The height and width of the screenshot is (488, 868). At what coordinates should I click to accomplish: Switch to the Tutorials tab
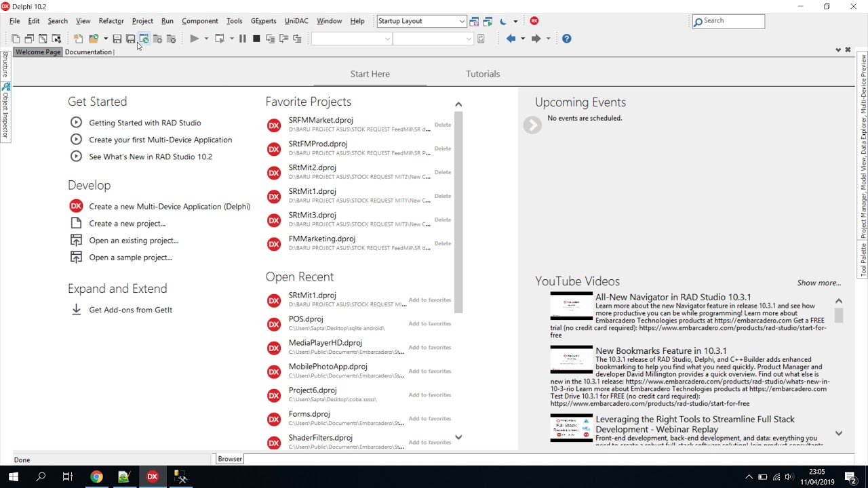pos(483,74)
